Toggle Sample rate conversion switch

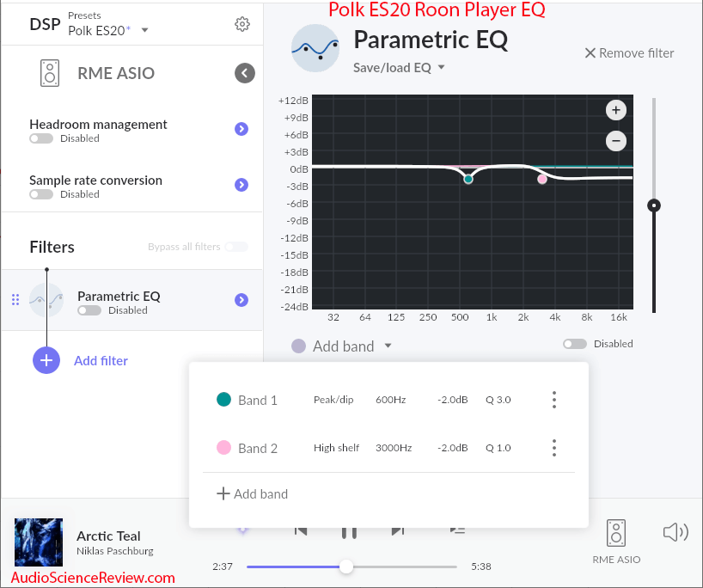click(41, 194)
